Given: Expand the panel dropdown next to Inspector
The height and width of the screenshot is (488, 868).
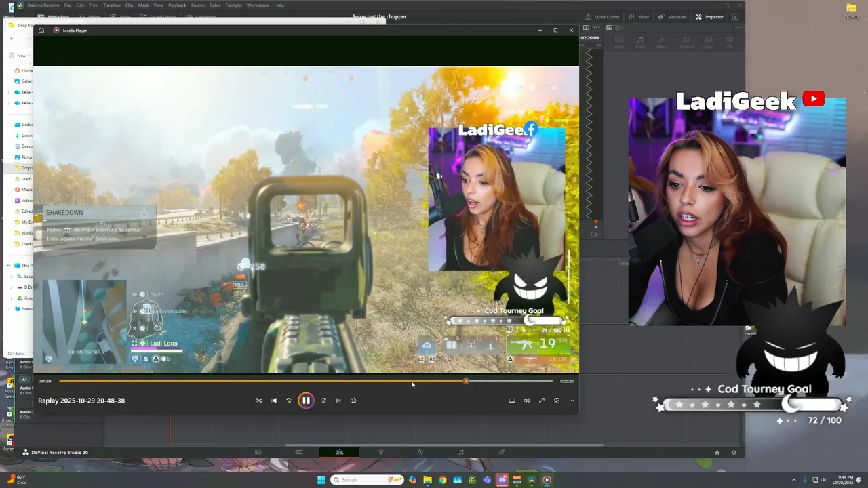Looking at the screenshot, I should [x=736, y=17].
